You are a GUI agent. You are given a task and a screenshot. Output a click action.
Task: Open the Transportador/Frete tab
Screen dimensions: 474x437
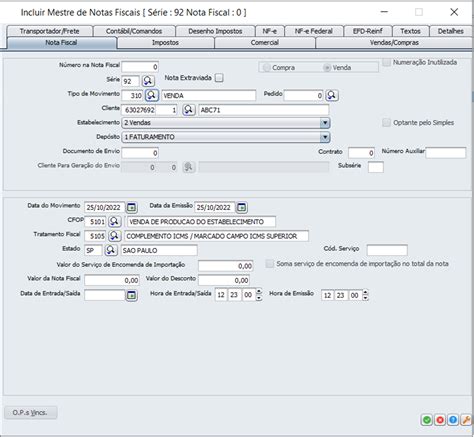[x=49, y=31]
